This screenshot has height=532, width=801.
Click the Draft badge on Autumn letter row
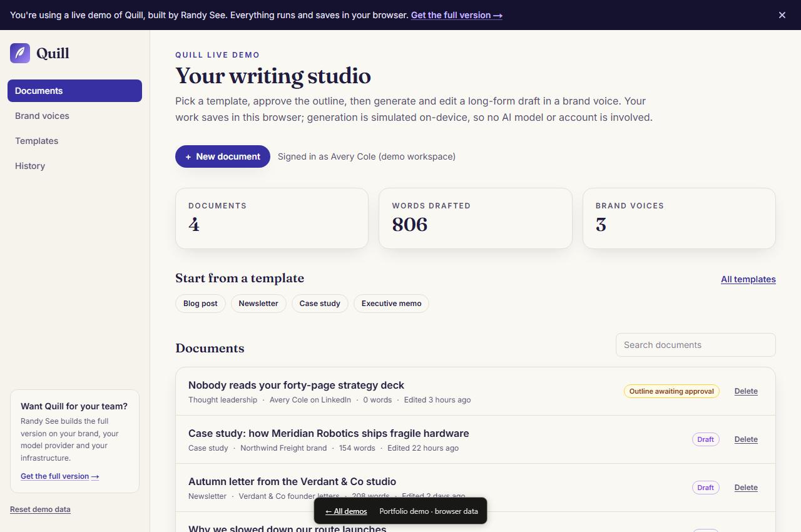pyautogui.click(x=706, y=488)
